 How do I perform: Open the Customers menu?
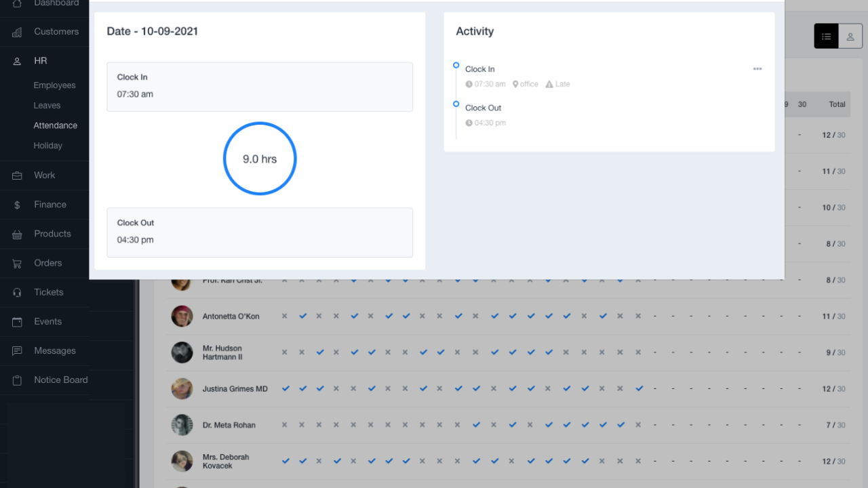56,32
